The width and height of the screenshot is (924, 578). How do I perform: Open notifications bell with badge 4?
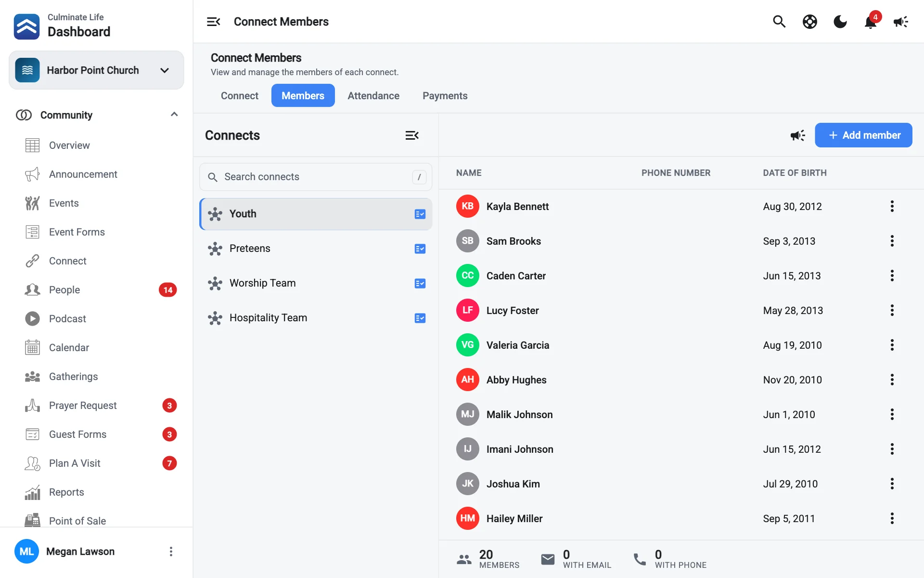[x=871, y=22]
